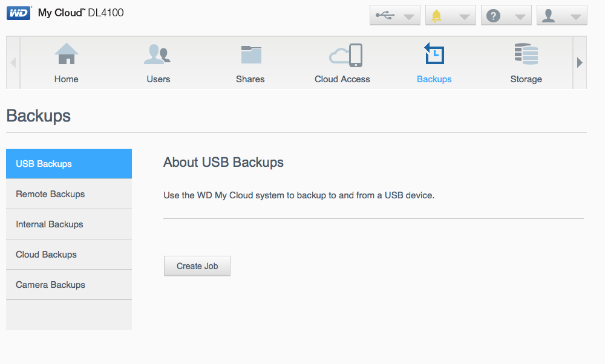Click the Cloud Access phone icon
This screenshot has width=605, height=364.
(345, 55)
